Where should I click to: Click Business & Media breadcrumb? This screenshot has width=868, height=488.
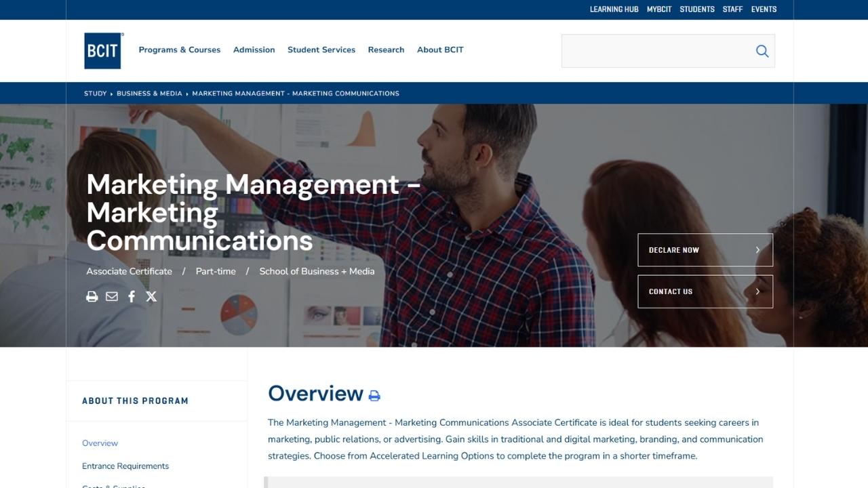click(149, 94)
